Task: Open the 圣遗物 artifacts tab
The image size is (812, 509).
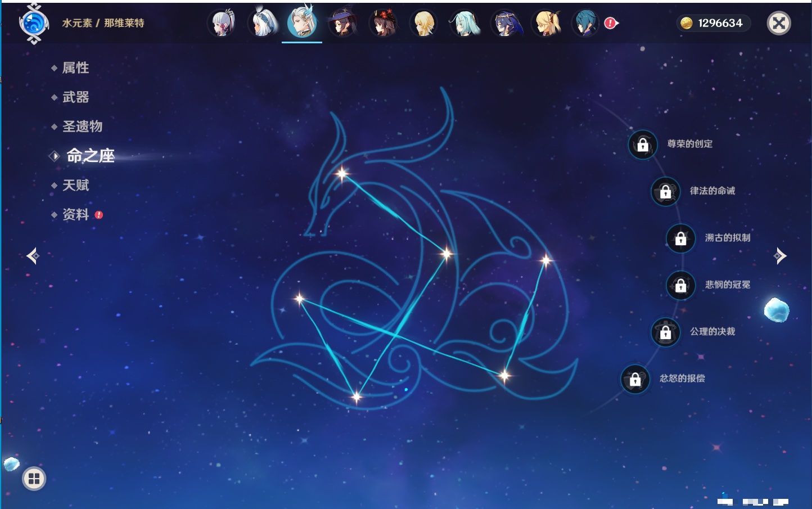Action: pos(82,127)
